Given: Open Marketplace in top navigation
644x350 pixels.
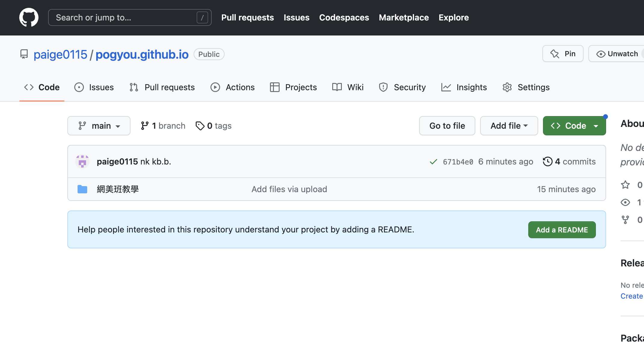Looking at the screenshot, I should [403, 17].
